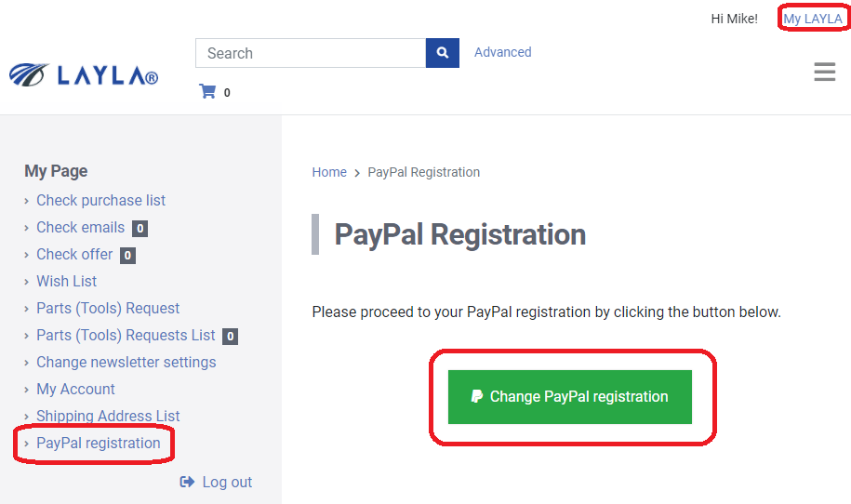Click the Check emails count badge
Image resolution: width=851 pixels, height=504 pixels.
pyautogui.click(x=140, y=229)
